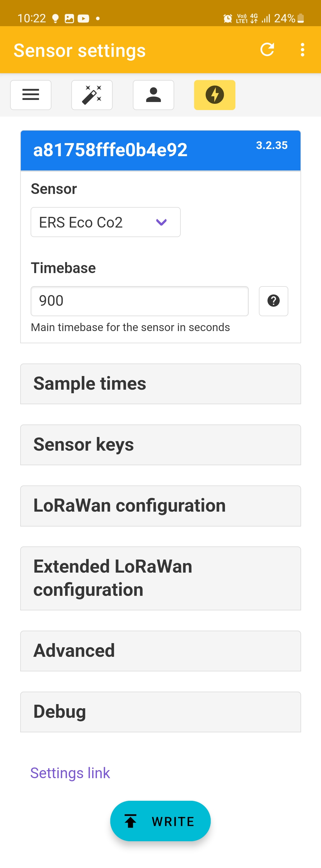Focus the Timebase input field showing 900
This screenshot has width=321, height=868.
[x=139, y=301]
